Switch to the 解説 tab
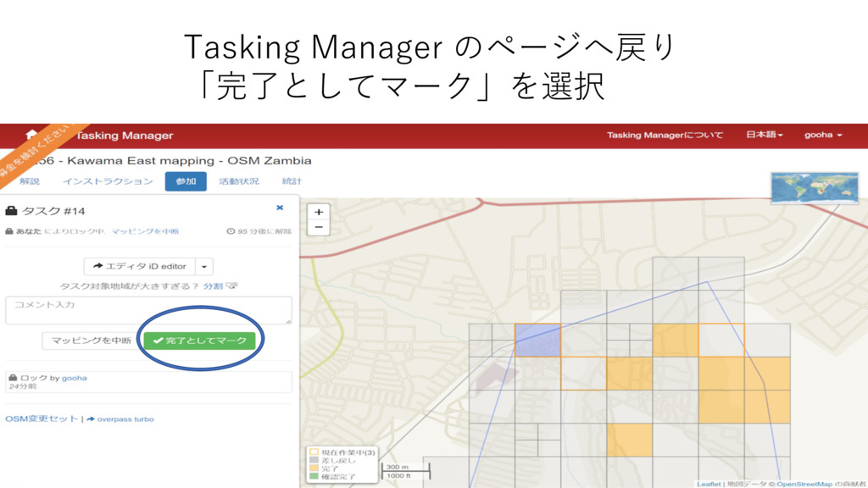The image size is (868, 488). coord(30,181)
